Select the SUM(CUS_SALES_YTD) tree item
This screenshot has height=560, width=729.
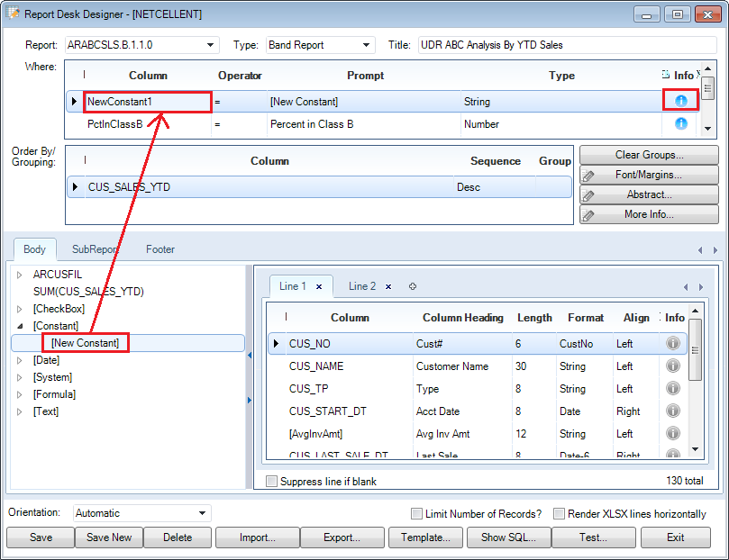[x=88, y=292]
